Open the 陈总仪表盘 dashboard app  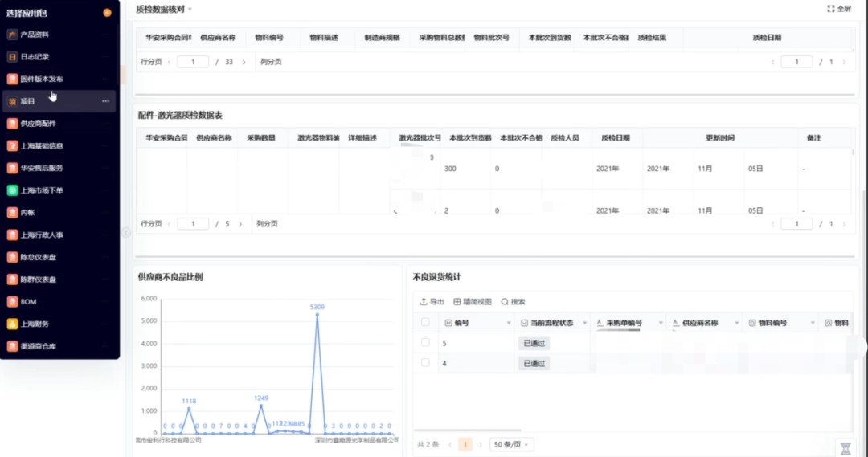click(59, 257)
